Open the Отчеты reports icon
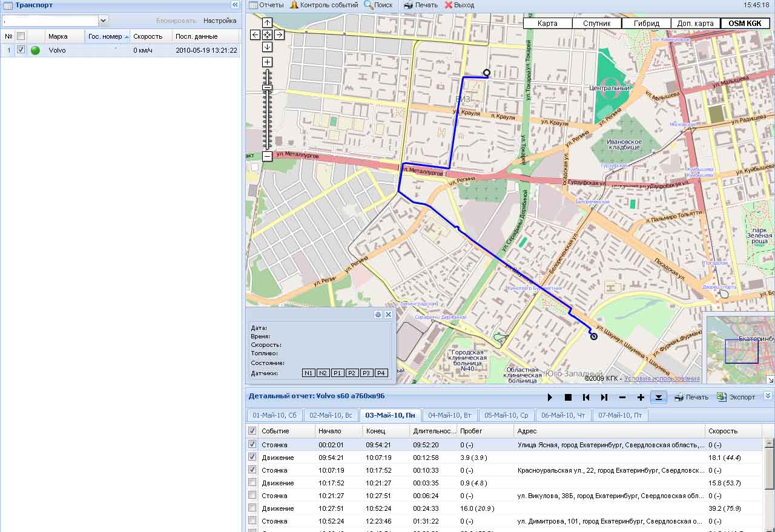The height and width of the screenshot is (532, 775). pos(254,5)
